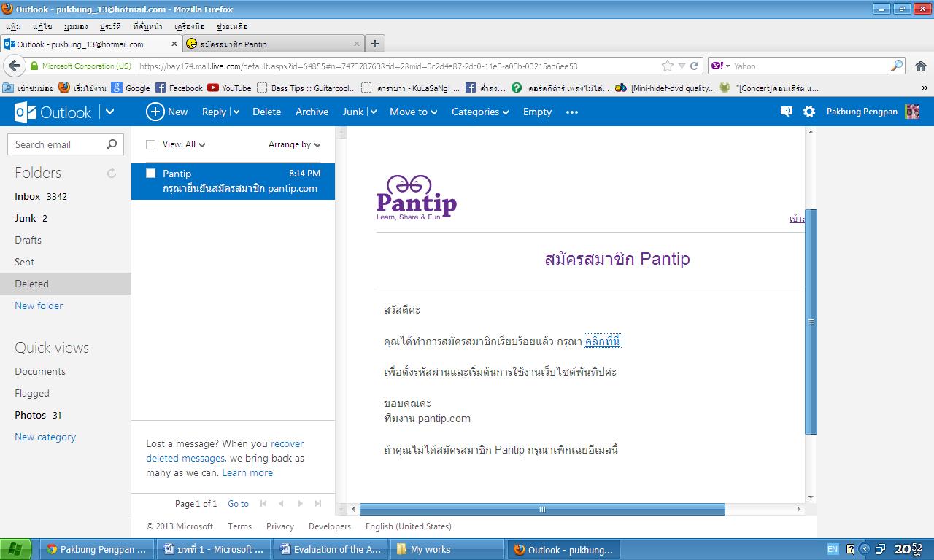Image resolution: width=934 pixels, height=560 pixels.
Task: Open the Arrange by dropdown
Action: [295, 144]
